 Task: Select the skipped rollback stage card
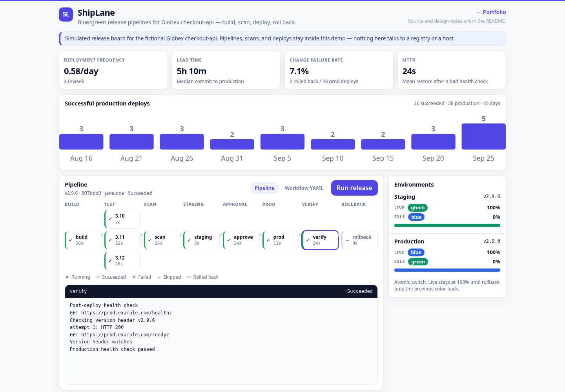pos(359,240)
